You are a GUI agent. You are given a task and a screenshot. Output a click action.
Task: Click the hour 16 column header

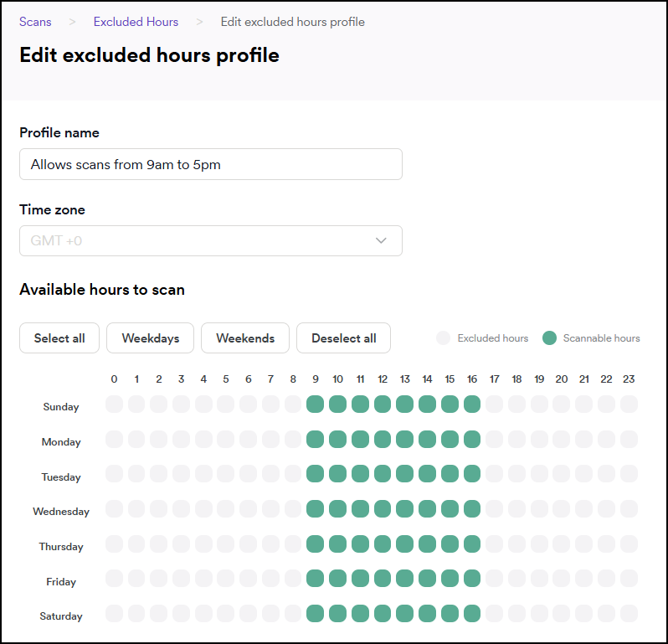(x=472, y=379)
